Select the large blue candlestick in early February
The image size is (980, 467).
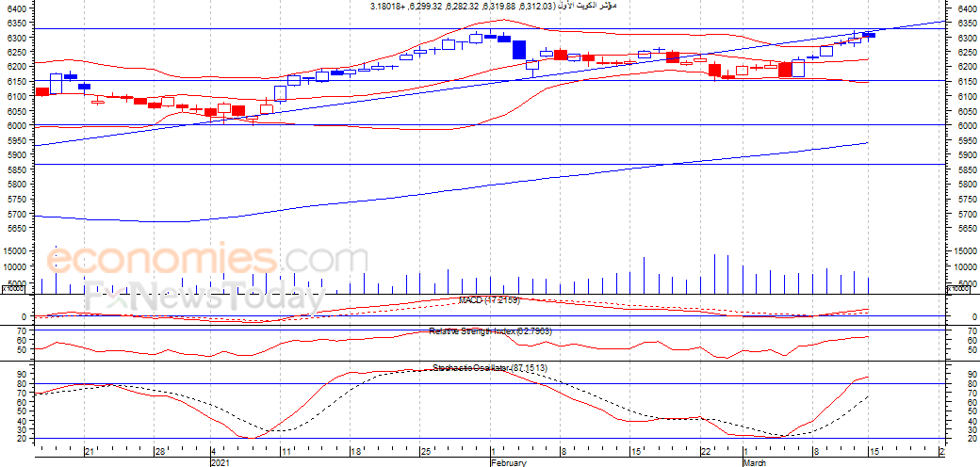519,49
